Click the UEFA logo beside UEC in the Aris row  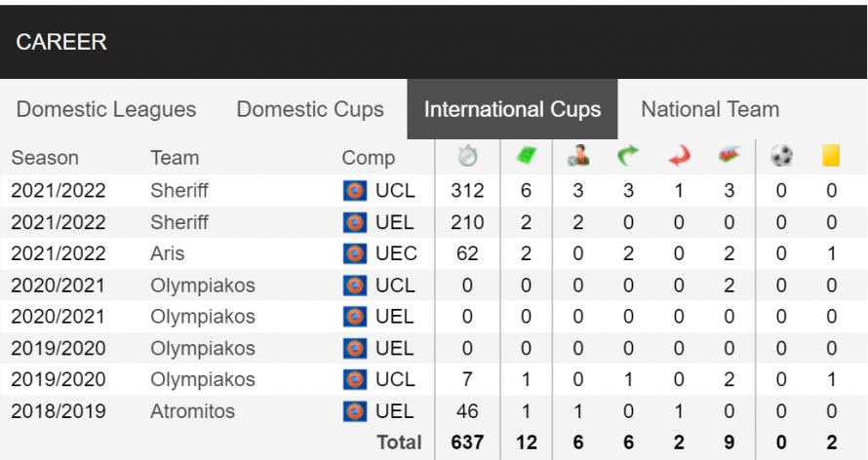pos(355,253)
